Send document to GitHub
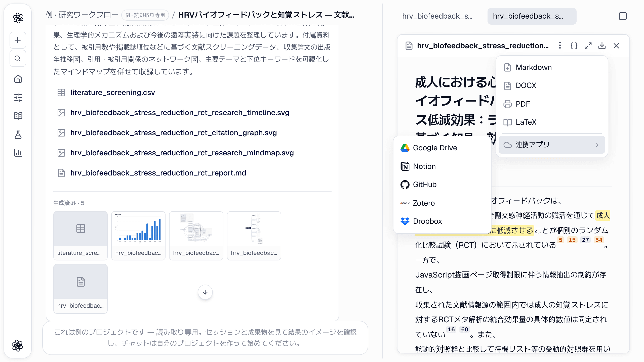 point(442,185)
